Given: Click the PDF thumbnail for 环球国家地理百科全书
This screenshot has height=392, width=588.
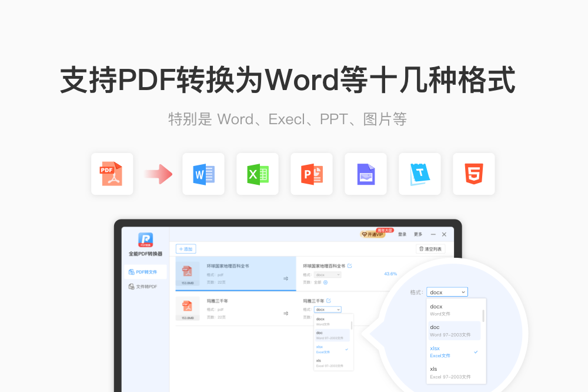Looking at the screenshot, I should pyautogui.click(x=188, y=273).
